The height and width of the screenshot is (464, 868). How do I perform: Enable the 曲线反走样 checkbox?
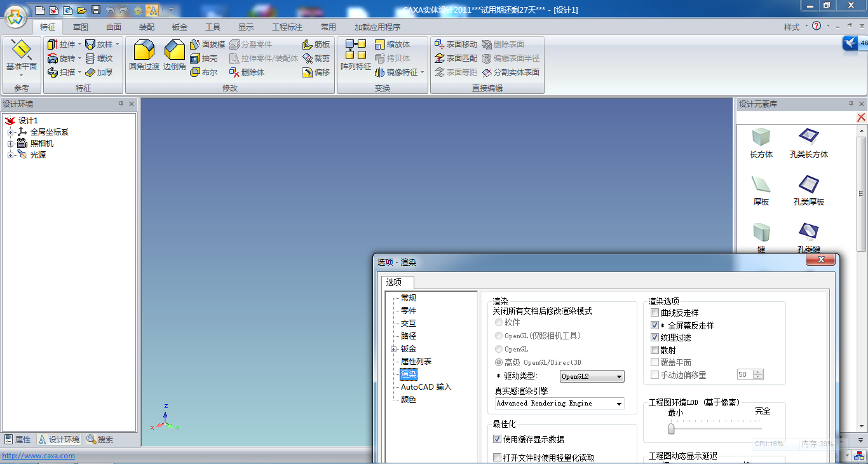(x=655, y=313)
